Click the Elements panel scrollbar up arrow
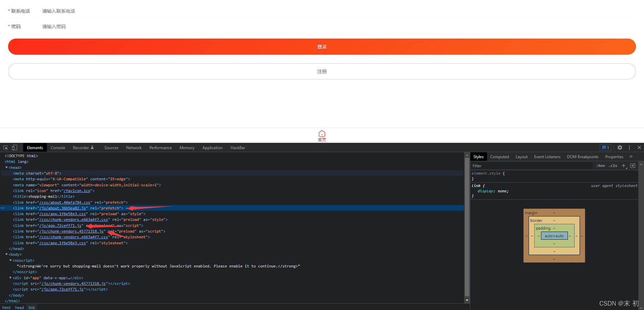 [x=467, y=155]
